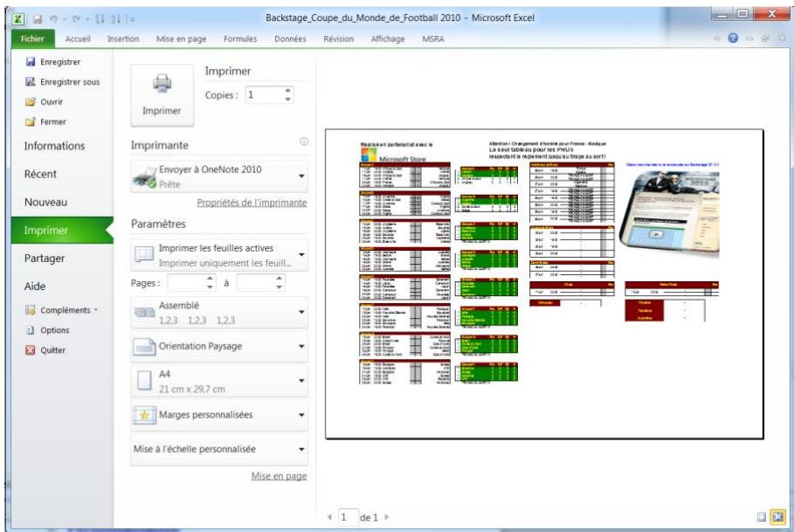Viewport: 794px width, 532px height.
Task: Open Assemblé collation dropdown
Action: point(219,313)
